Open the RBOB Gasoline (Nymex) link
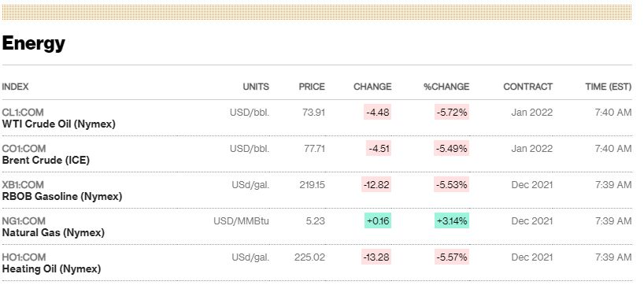644x285 pixels. tap(62, 196)
